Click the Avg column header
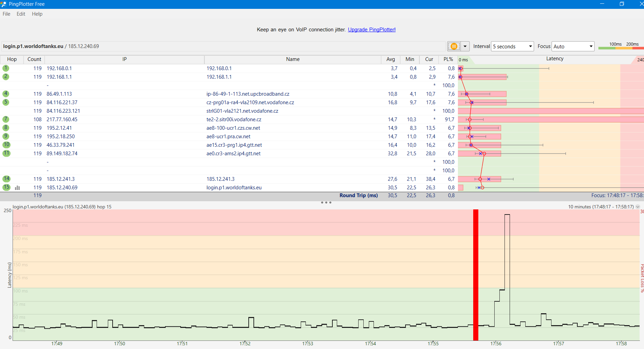The image size is (644, 349). [391, 59]
